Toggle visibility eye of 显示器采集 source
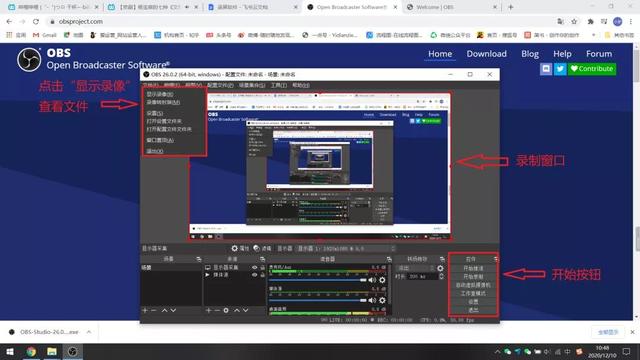 (255, 267)
